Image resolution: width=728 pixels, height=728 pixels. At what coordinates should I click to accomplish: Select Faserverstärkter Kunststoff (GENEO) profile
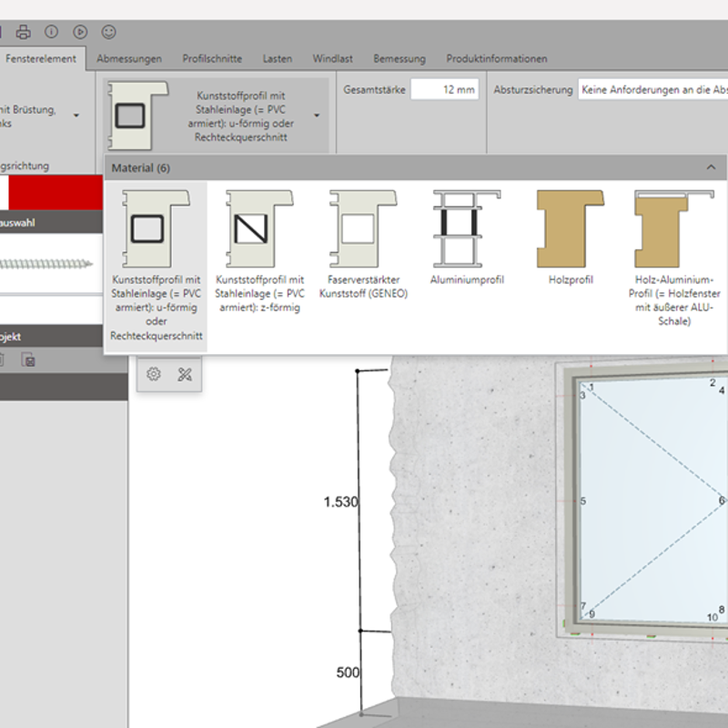[x=363, y=241]
